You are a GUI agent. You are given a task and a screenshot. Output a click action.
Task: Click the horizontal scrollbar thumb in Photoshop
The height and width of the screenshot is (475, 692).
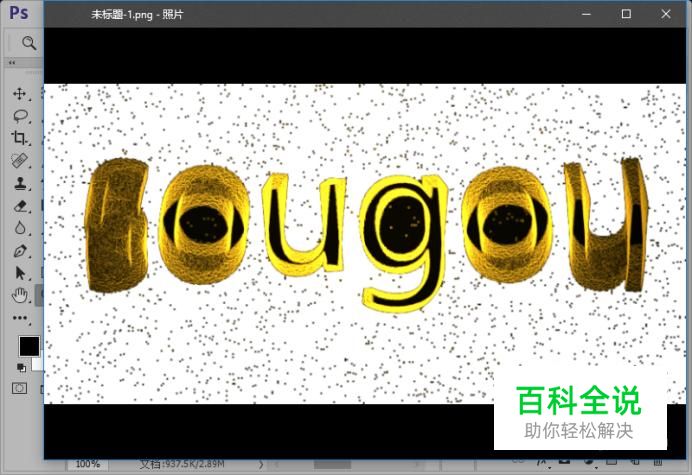tap(332, 464)
